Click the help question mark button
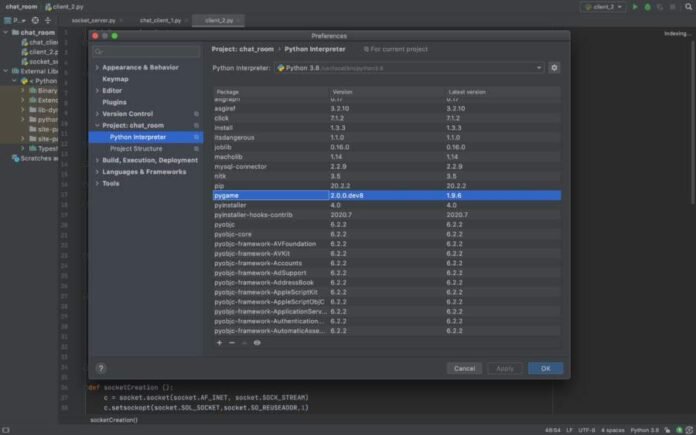The height and width of the screenshot is (435, 696). tap(101, 368)
